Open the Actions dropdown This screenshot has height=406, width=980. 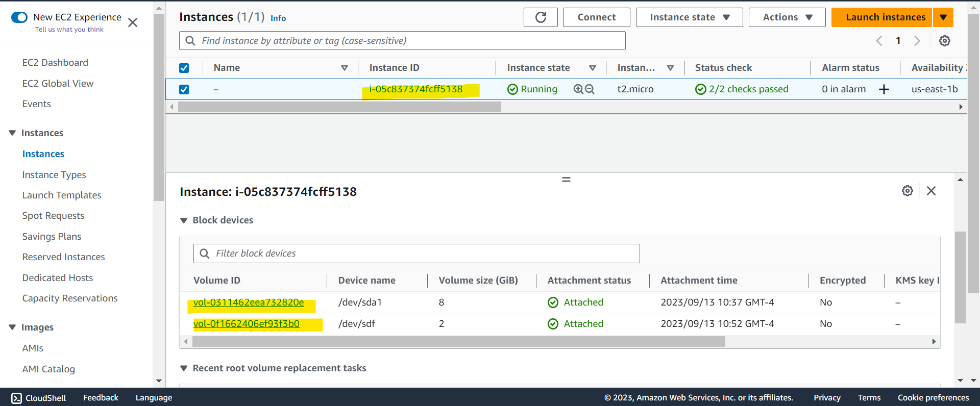click(x=787, y=17)
